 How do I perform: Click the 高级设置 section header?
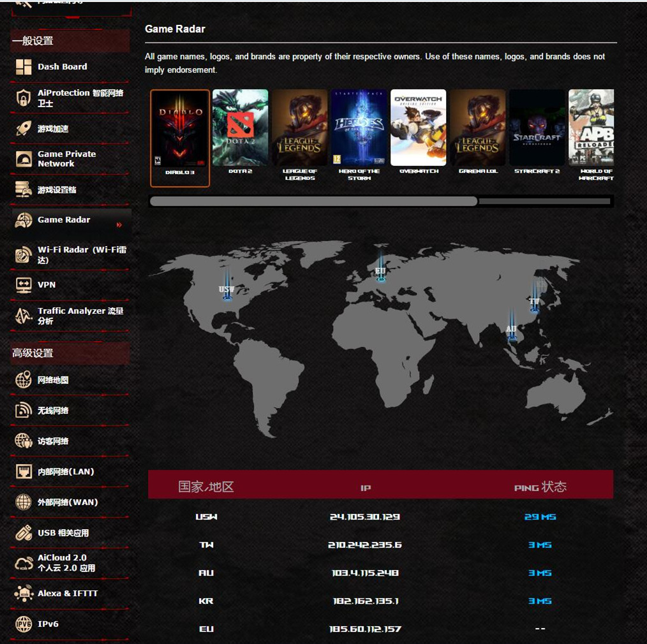click(x=70, y=353)
